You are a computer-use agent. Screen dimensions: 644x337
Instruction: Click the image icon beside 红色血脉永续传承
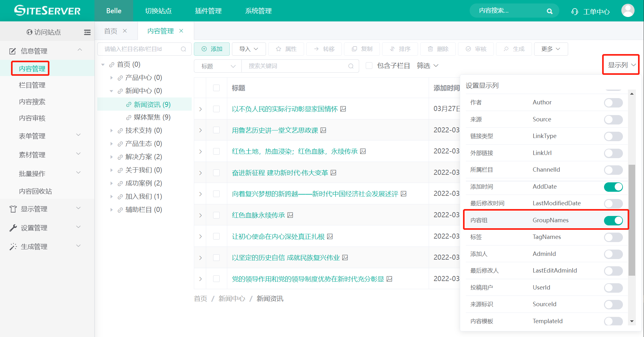[291, 215]
